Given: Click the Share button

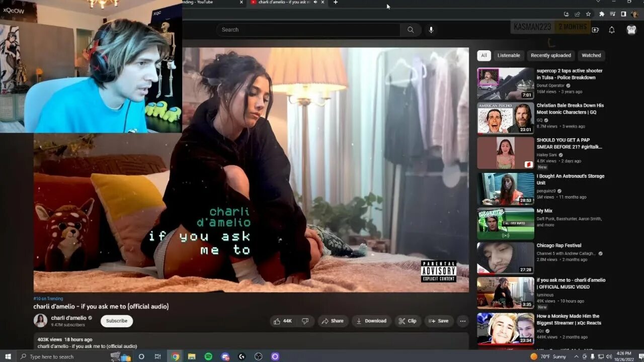Looking at the screenshot, I should click(333, 321).
